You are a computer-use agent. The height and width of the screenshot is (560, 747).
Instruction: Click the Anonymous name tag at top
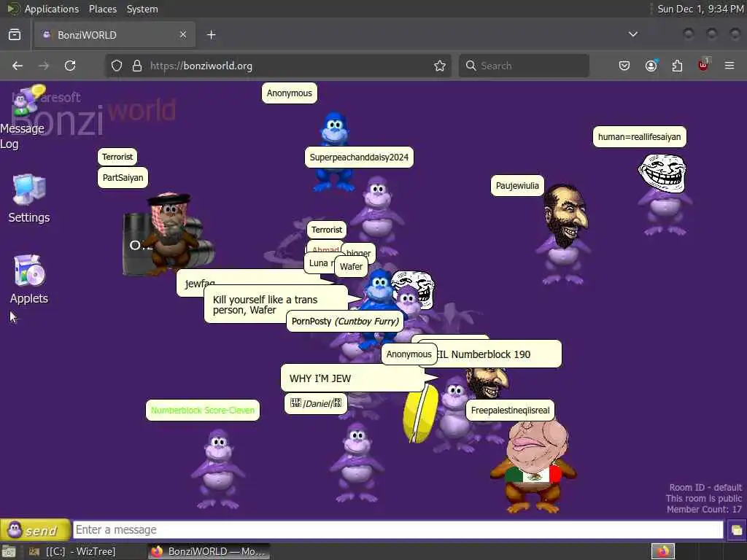tap(289, 93)
